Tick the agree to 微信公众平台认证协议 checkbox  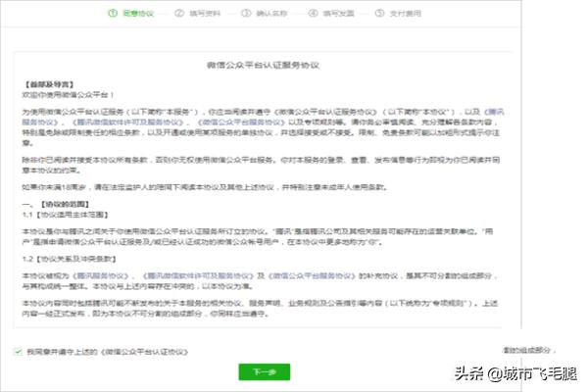pos(18,352)
